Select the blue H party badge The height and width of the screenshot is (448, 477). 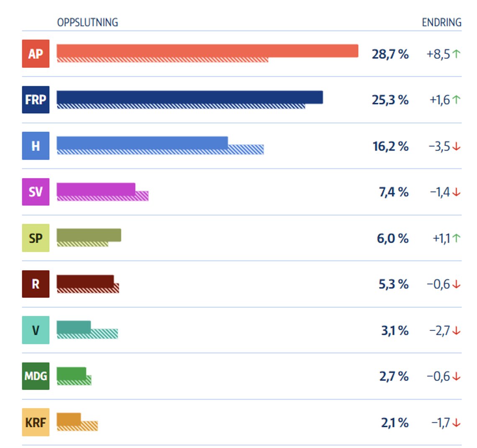point(36,146)
